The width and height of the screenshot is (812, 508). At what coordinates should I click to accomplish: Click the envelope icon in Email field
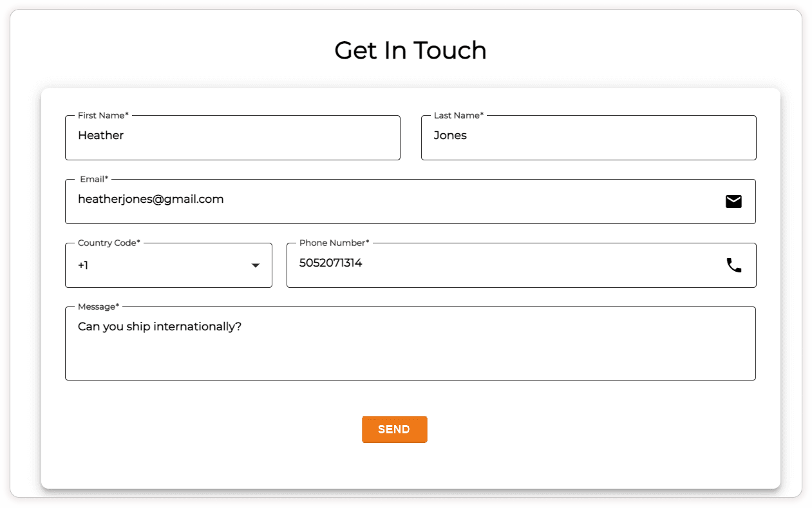pos(733,202)
